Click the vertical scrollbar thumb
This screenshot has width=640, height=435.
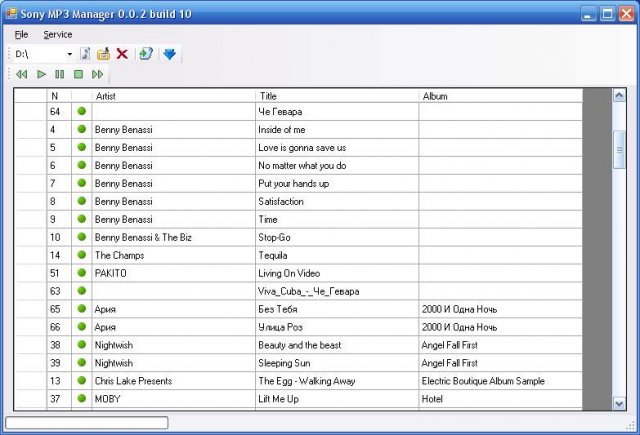(619, 150)
